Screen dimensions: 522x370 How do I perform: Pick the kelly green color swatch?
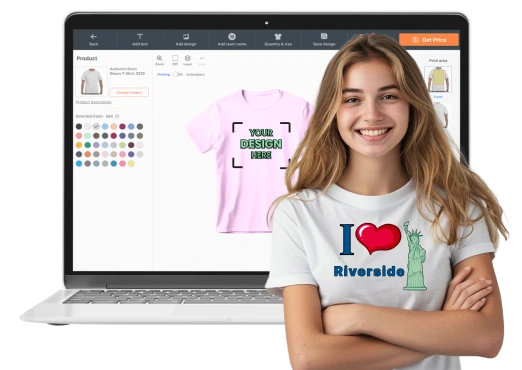click(87, 145)
